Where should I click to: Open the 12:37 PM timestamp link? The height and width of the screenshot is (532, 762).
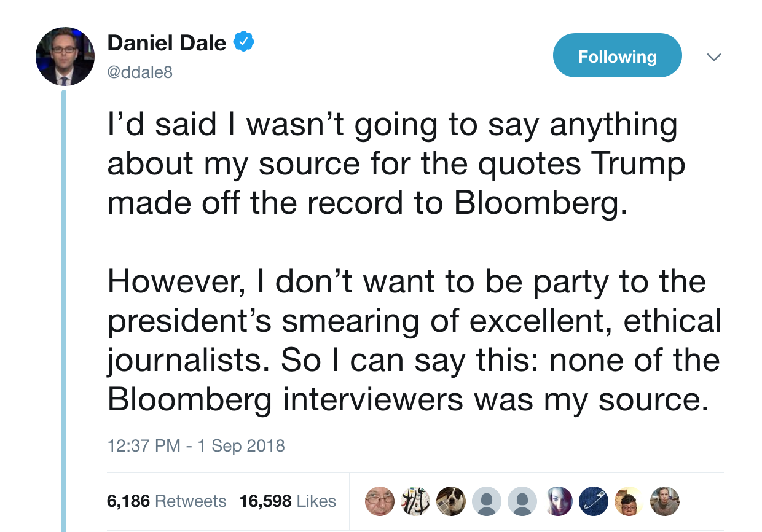tap(196, 445)
